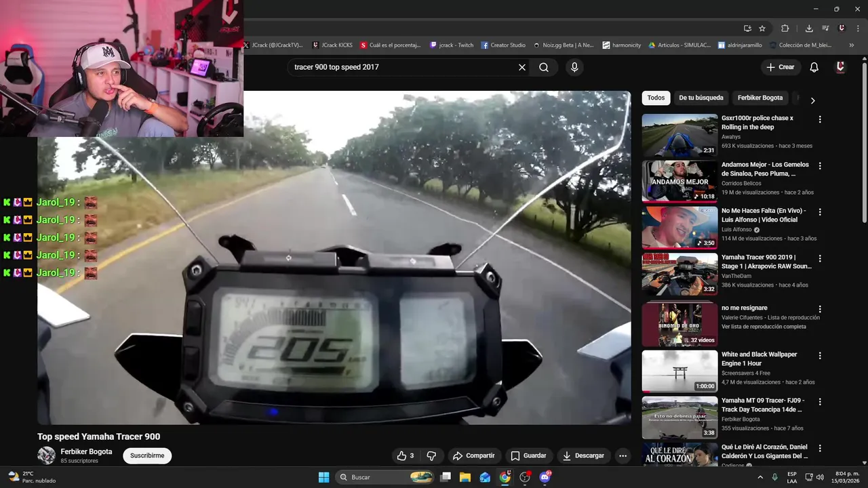Open the YouTube account avatar menu
The image size is (868, 488).
point(840,67)
